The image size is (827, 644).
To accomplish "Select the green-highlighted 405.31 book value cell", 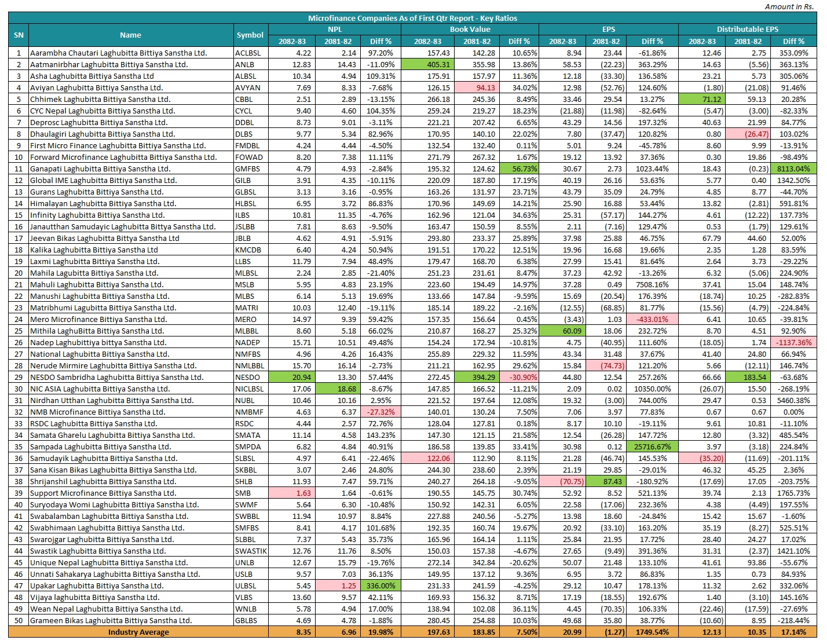I will (x=427, y=64).
